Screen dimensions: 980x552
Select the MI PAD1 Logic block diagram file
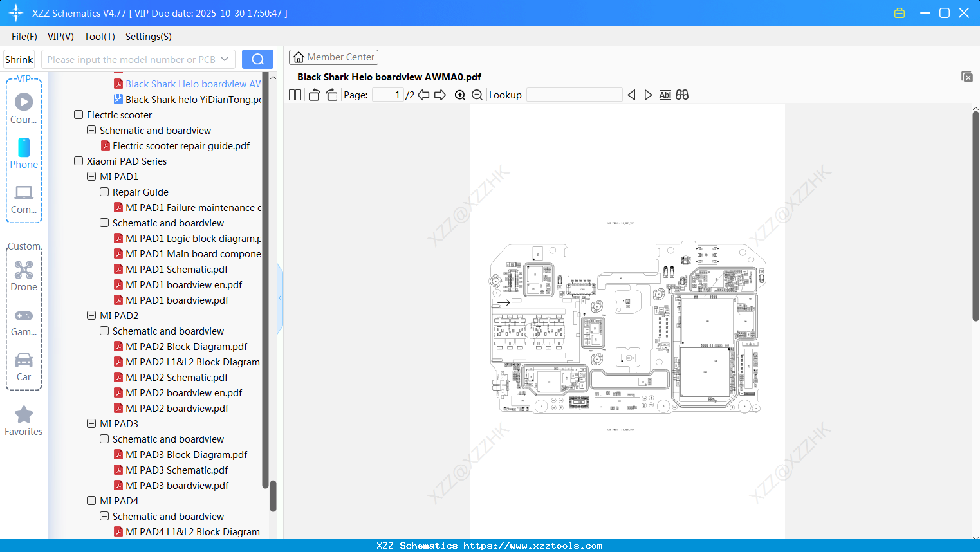(194, 239)
